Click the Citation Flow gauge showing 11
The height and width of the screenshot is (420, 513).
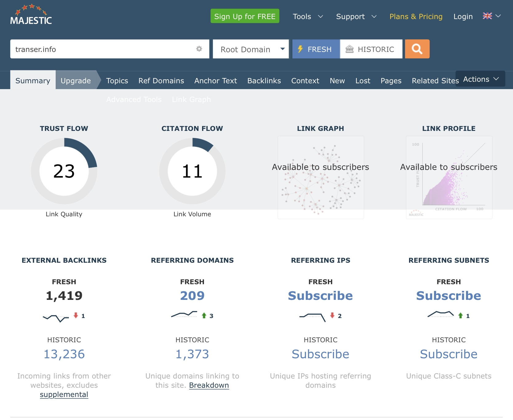coord(192,171)
